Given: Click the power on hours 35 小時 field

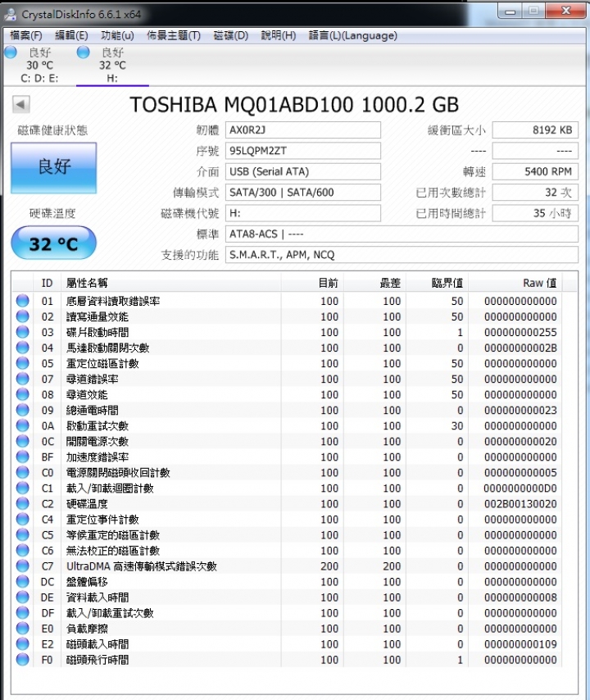Looking at the screenshot, I should [x=535, y=213].
